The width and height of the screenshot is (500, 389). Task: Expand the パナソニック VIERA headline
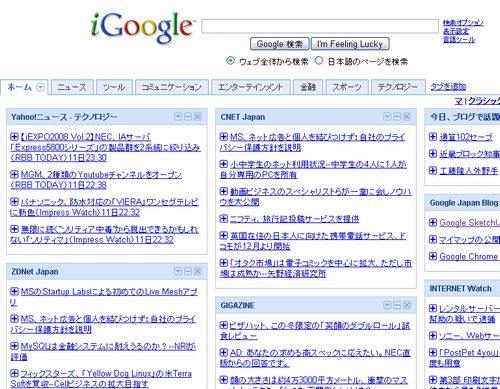14,201
